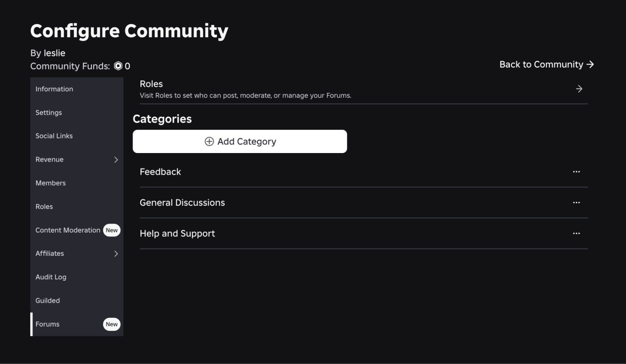Click the arrow next to Roles section

pos(579,89)
